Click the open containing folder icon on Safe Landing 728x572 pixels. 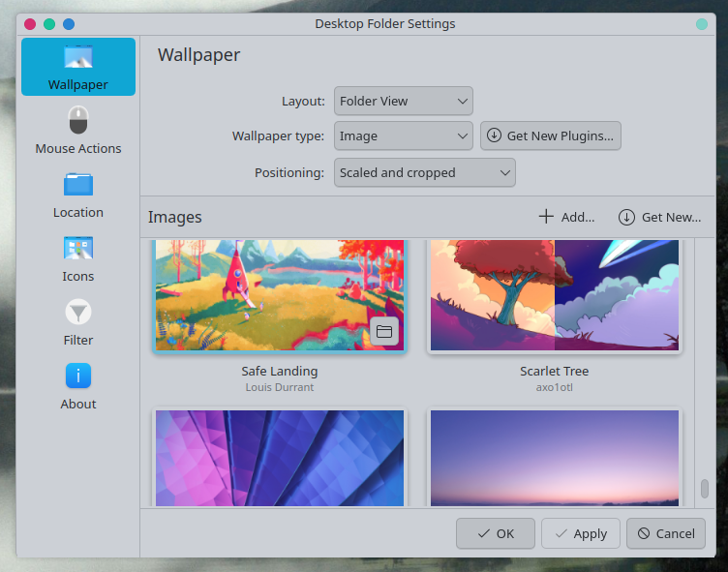pos(384,331)
